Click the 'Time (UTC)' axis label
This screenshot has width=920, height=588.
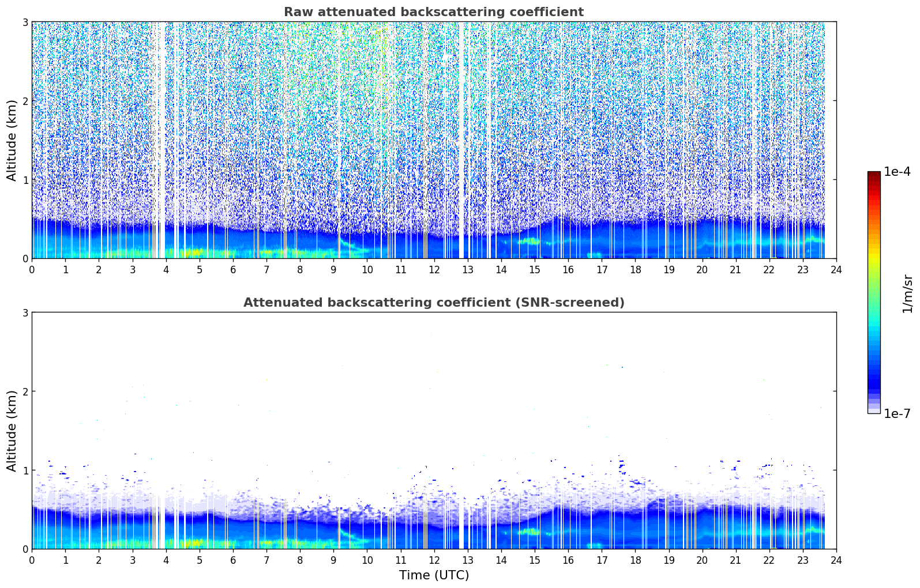[x=434, y=575]
